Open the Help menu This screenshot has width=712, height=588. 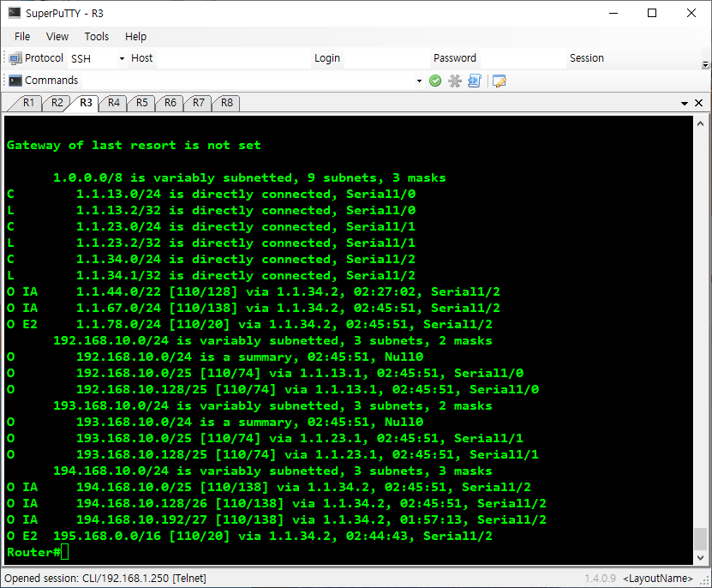click(x=135, y=37)
